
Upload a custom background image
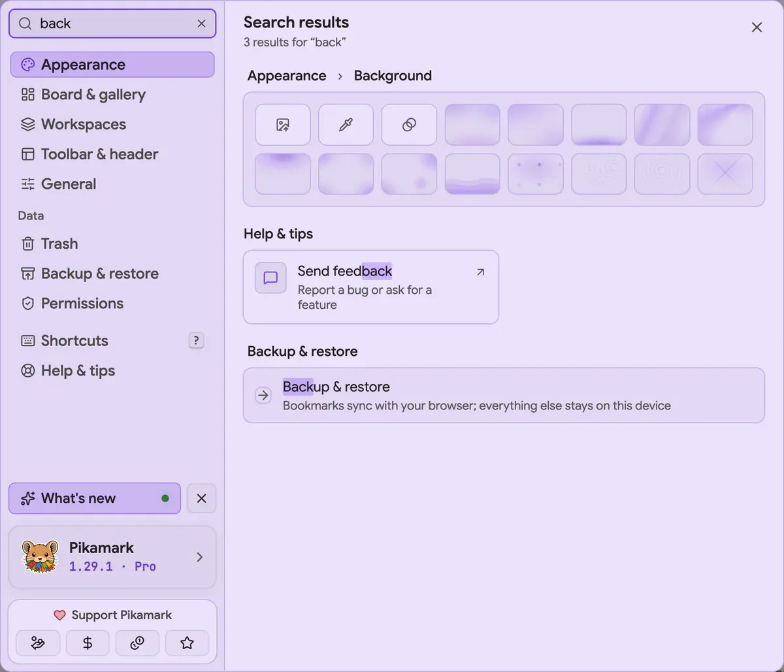click(x=282, y=125)
